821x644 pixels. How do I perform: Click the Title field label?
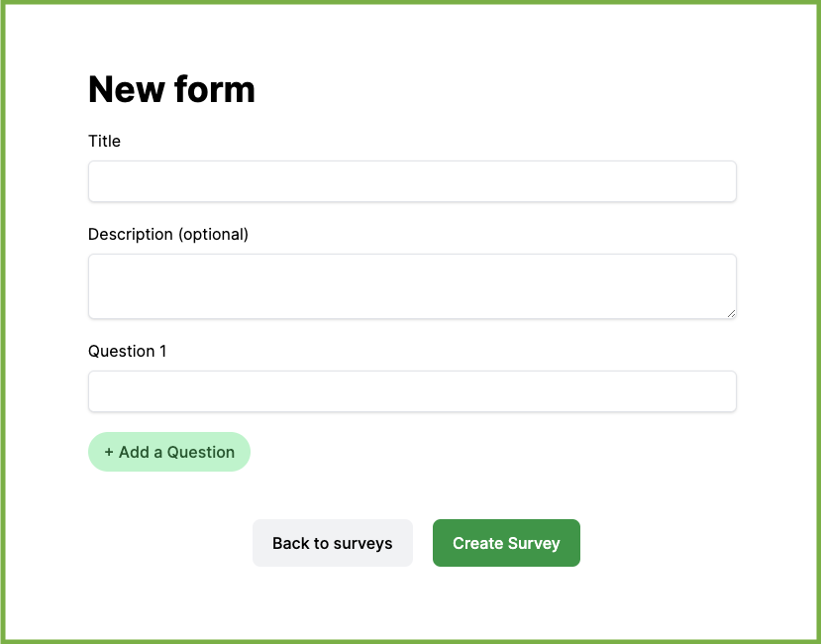[104, 141]
